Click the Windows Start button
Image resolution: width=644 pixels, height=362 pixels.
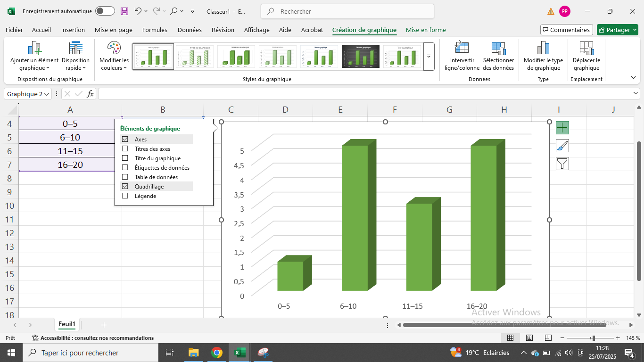coord(11,353)
